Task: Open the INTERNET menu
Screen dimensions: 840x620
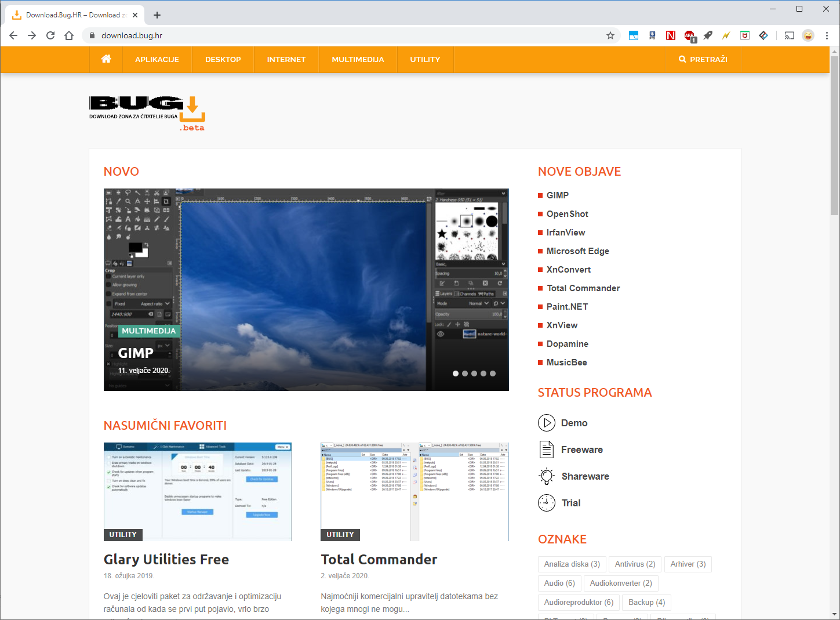Action: click(x=286, y=59)
